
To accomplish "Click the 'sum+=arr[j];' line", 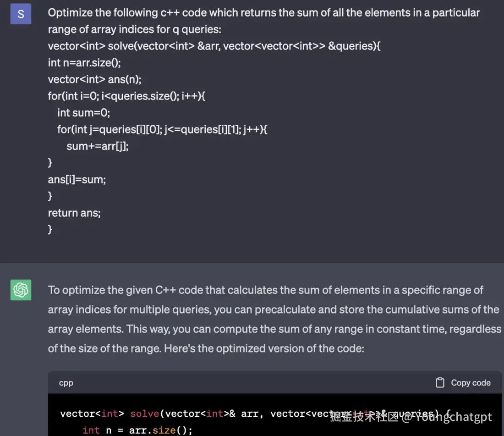I will [98, 146].
